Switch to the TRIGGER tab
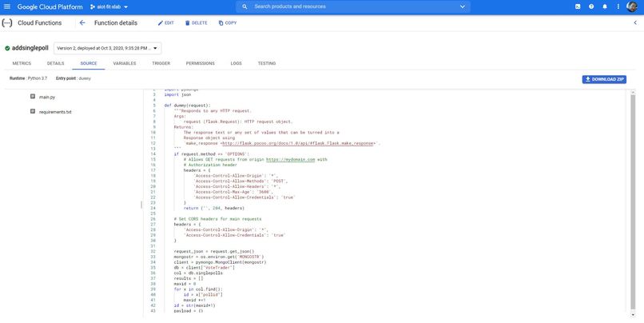644x323 pixels. (x=161, y=63)
